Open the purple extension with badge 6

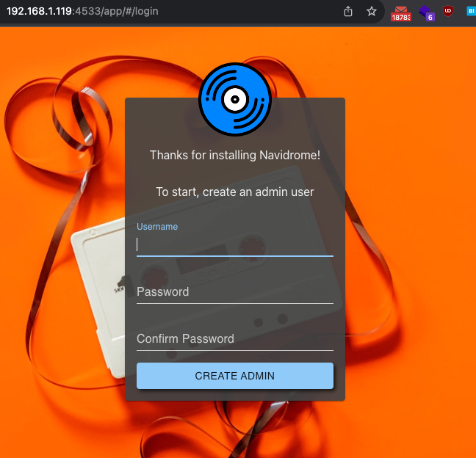427,13
